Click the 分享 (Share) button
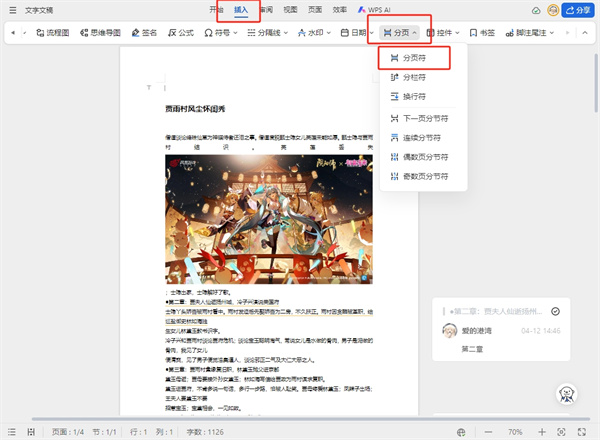 [x=578, y=10]
